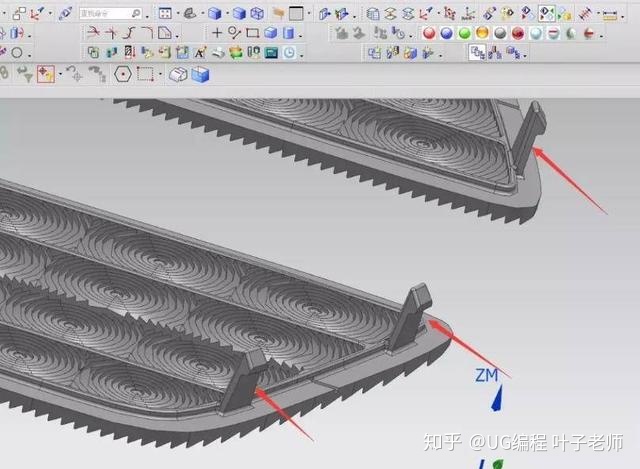Click the overlapping windows icon
Image resolution: width=640 pixels, height=469 pixels.
pyautogui.click(x=19, y=13)
